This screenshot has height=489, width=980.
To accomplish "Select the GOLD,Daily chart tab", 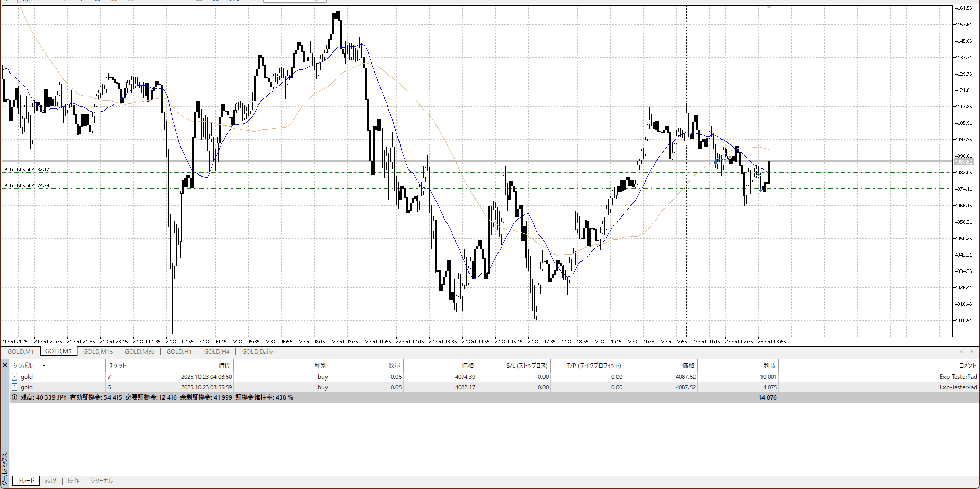I will point(257,352).
